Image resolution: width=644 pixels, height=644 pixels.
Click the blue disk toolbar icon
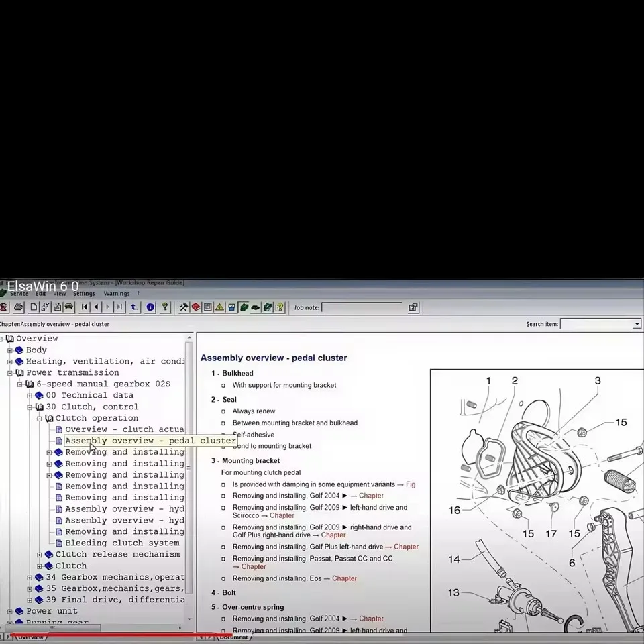tap(231, 307)
